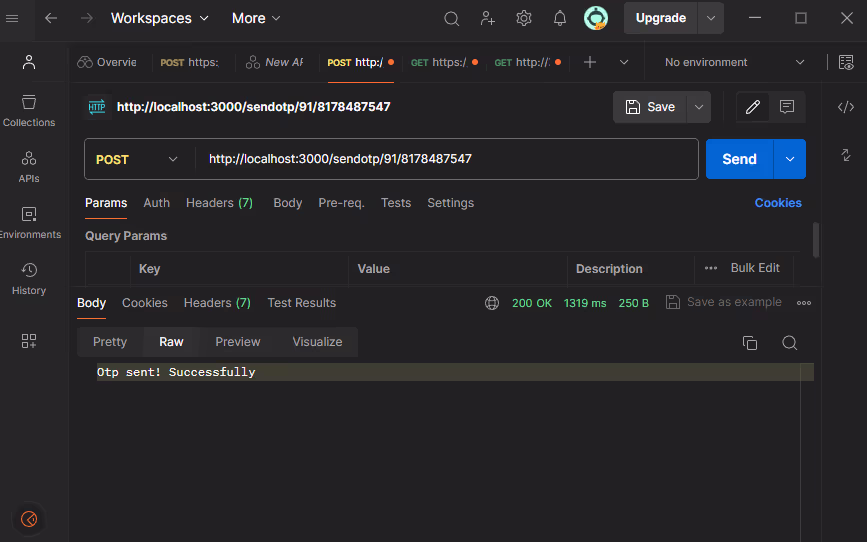Viewport: 867px width, 542px height.
Task: Expand the More dropdown
Action: click(x=257, y=18)
